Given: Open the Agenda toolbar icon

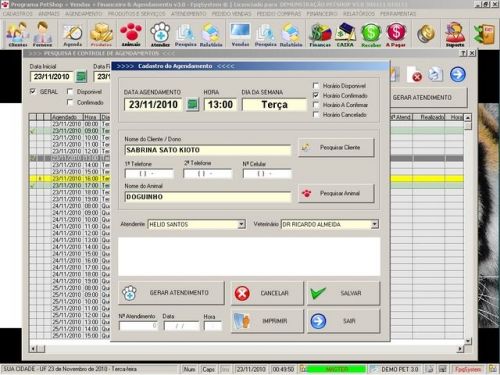Looking at the screenshot, I should coord(73,34).
